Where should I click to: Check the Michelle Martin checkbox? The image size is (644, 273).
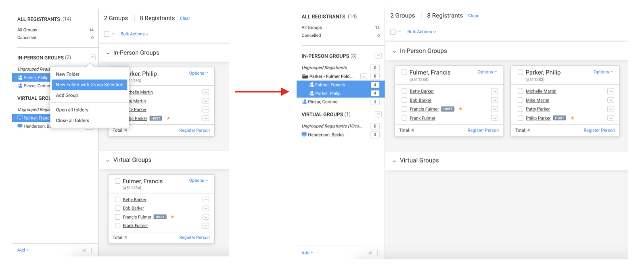pos(521,91)
